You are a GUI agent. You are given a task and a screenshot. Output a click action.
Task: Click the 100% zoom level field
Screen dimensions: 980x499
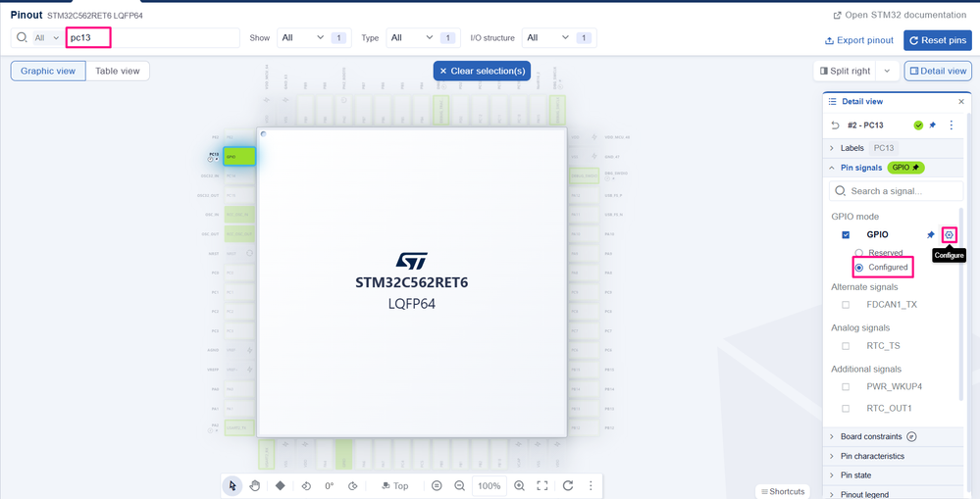(x=490, y=486)
